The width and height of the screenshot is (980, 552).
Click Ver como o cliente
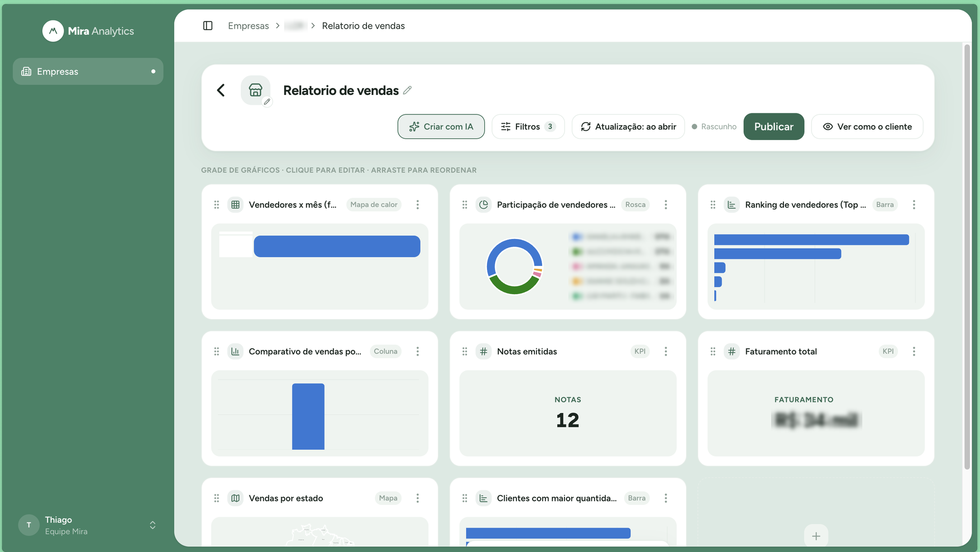[x=867, y=127]
